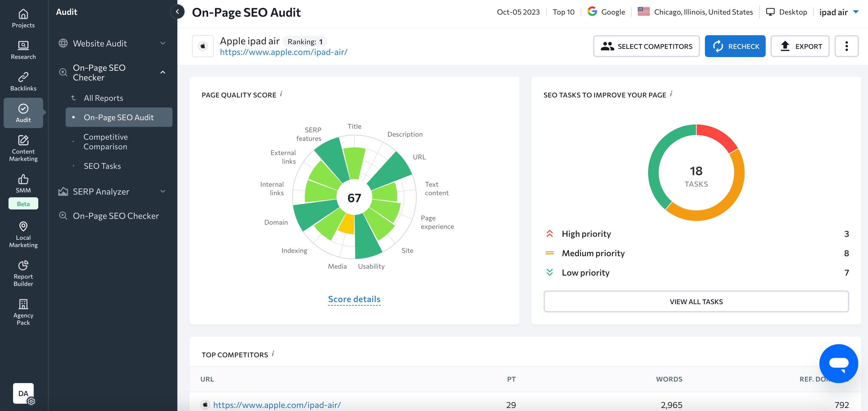The width and height of the screenshot is (868, 411).
Task: Select On-Page SEO Audit menu item
Action: point(119,117)
